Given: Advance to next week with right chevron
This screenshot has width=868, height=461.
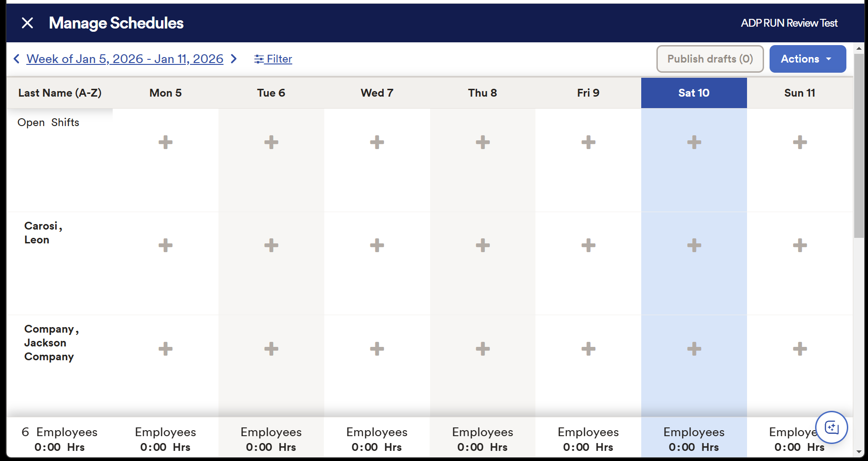Looking at the screenshot, I should click(x=234, y=59).
